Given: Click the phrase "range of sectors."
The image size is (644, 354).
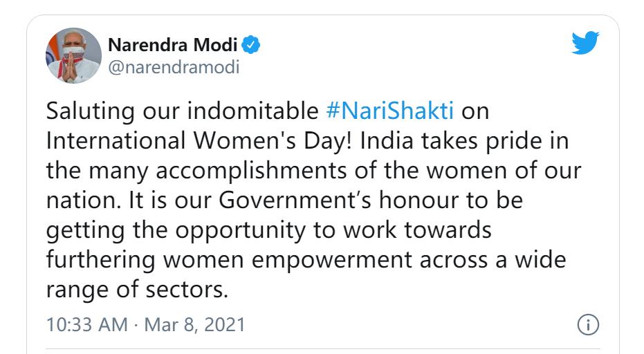Looking at the screenshot, I should coord(136,290).
